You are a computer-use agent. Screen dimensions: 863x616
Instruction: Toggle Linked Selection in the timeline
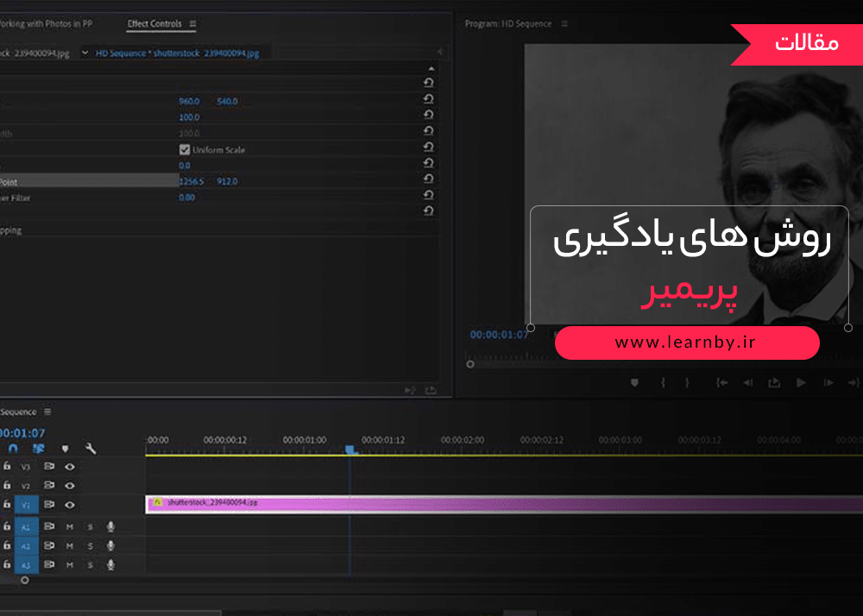[x=39, y=449]
